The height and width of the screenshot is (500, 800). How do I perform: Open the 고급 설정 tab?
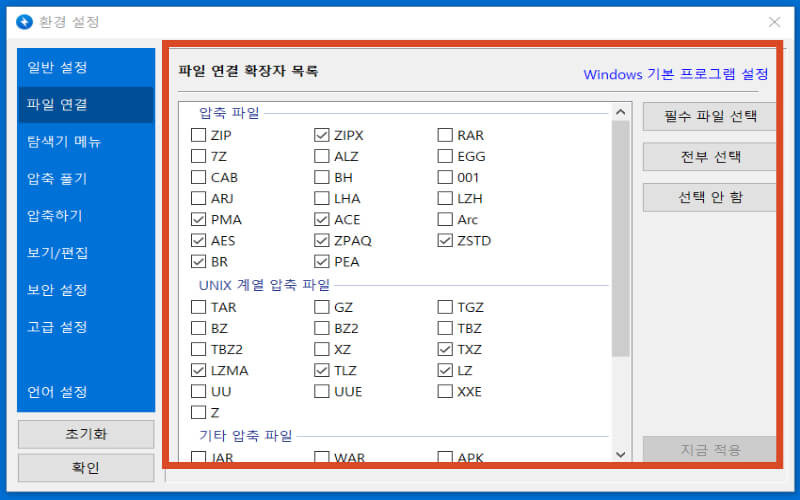click(86, 327)
